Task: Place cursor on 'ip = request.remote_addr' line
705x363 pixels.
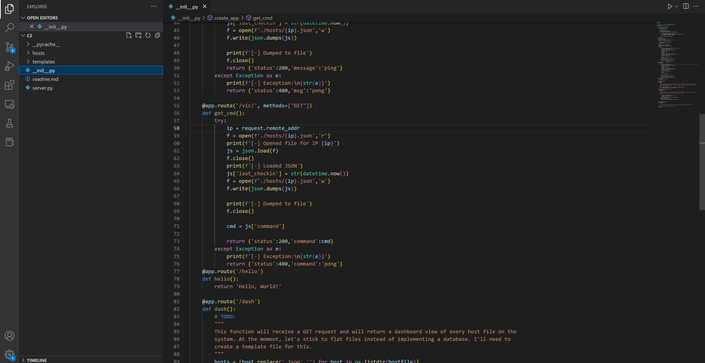Action: 263,128
